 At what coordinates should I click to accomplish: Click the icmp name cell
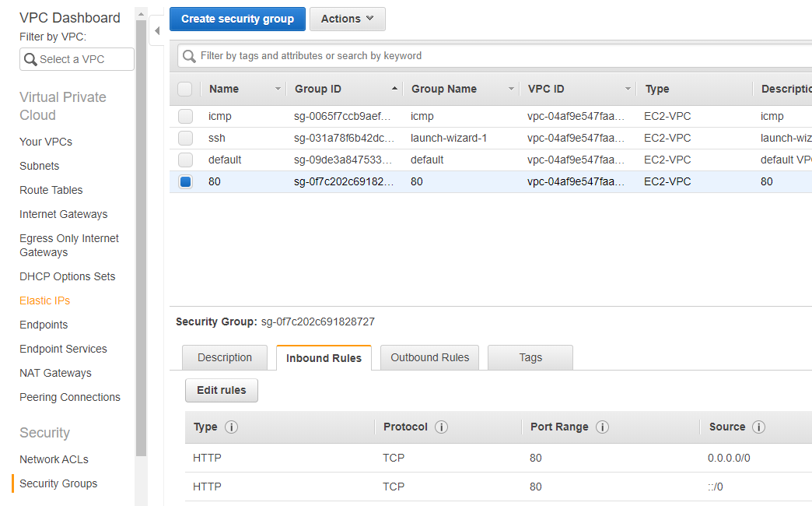tap(219, 116)
